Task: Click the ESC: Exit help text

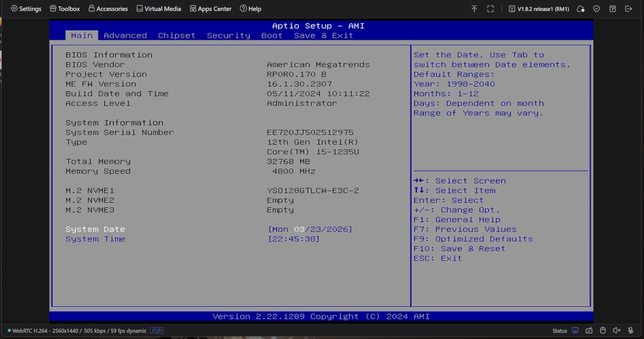Action: tap(438, 258)
